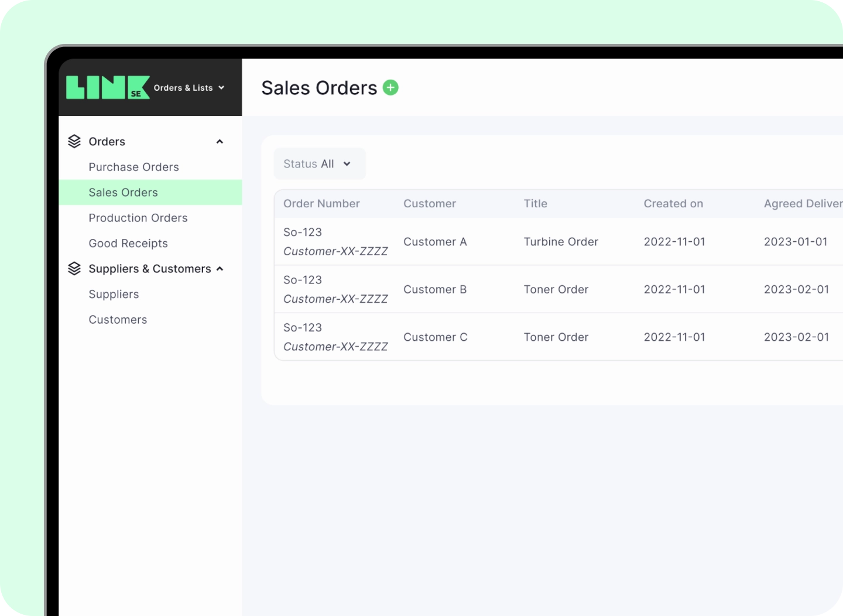843x616 pixels.
Task: Click the LINK SE logo
Action: click(108, 87)
